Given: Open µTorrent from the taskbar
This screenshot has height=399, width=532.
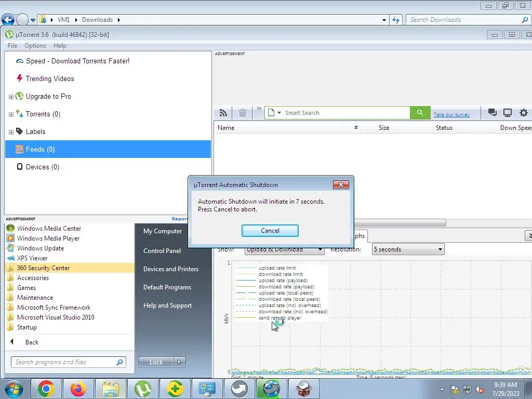Looking at the screenshot, I should pos(143,389).
